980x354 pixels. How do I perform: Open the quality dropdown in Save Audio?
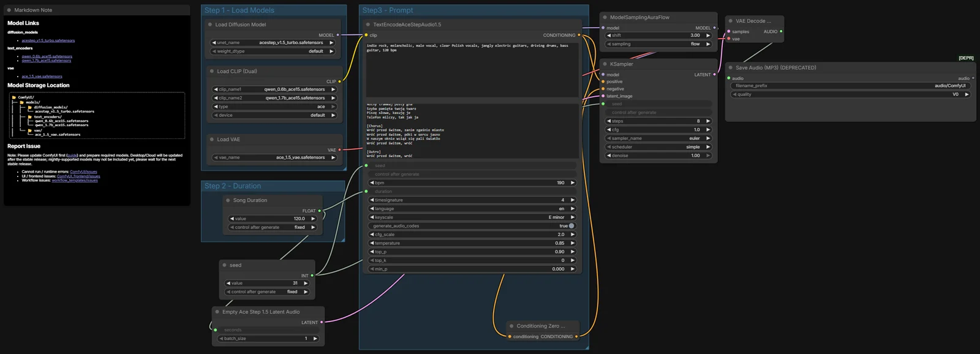click(x=851, y=94)
